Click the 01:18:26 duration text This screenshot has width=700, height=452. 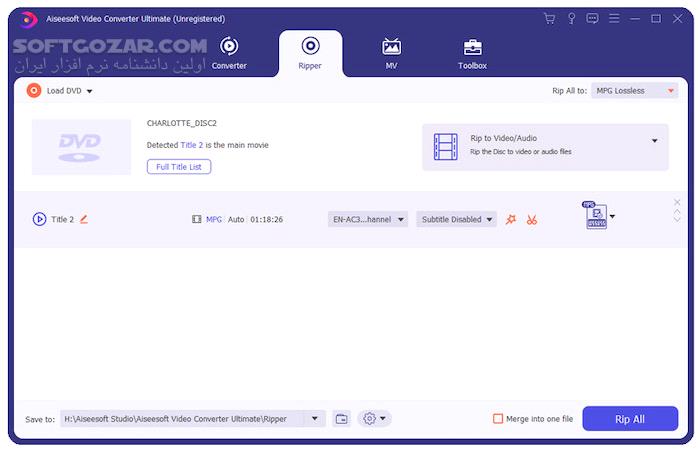point(267,219)
